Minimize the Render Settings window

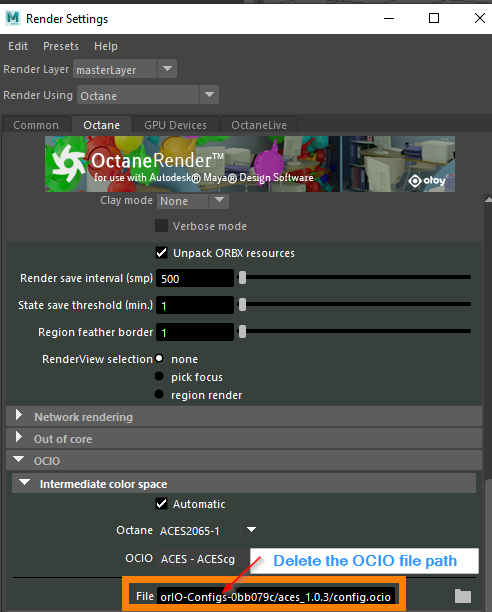(x=389, y=18)
